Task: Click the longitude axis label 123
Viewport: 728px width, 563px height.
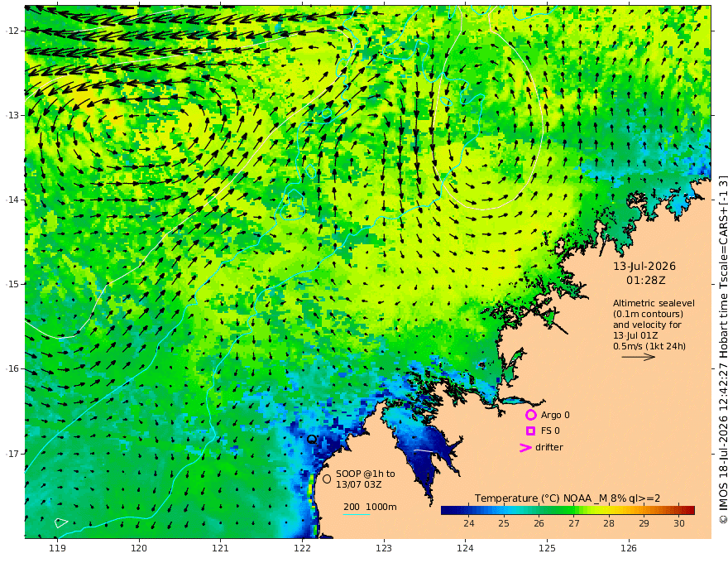Action: 384,548
